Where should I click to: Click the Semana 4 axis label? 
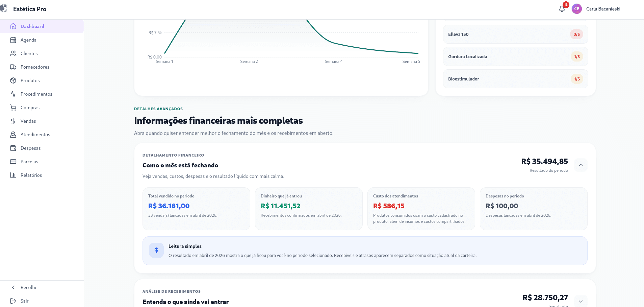point(334,62)
